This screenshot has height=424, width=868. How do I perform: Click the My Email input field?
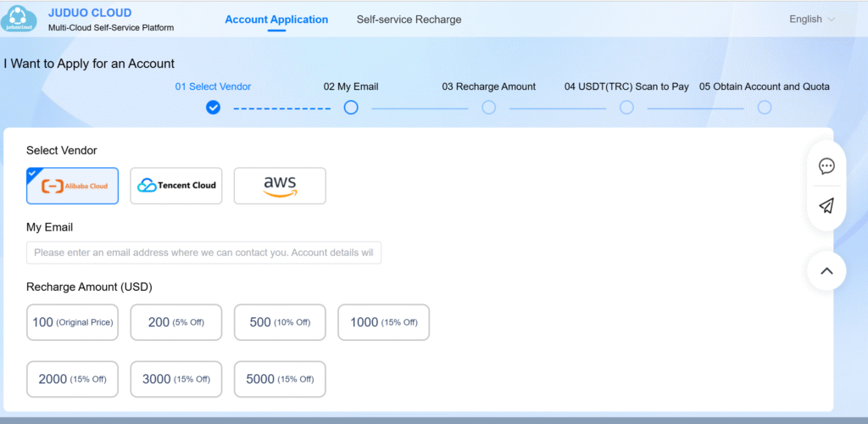[x=203, y=253]
